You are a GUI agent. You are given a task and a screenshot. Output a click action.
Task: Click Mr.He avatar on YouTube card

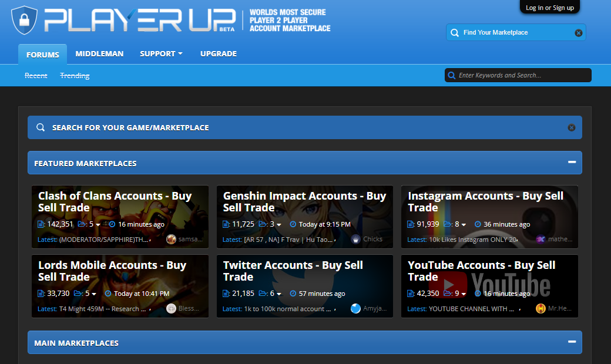[540, 308]
